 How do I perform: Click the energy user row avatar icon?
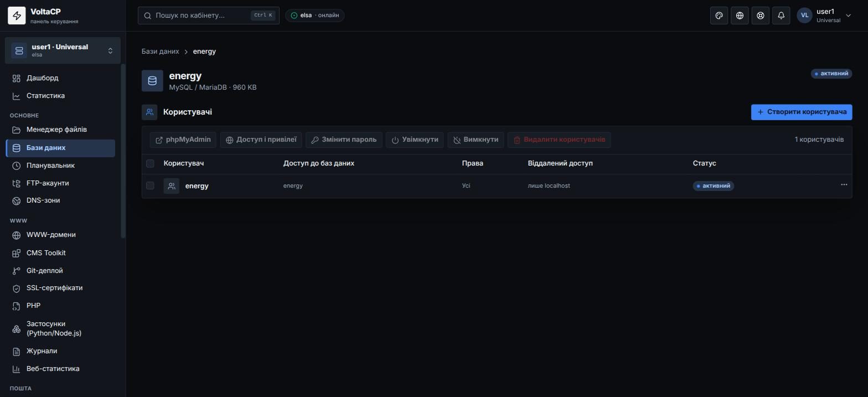tap(172, 186)
